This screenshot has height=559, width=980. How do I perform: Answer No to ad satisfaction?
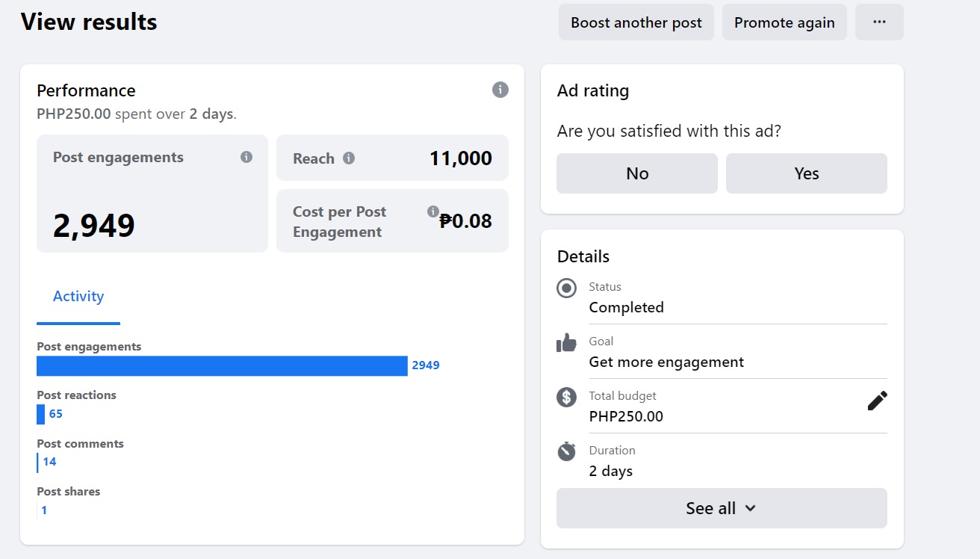[637, 173]
